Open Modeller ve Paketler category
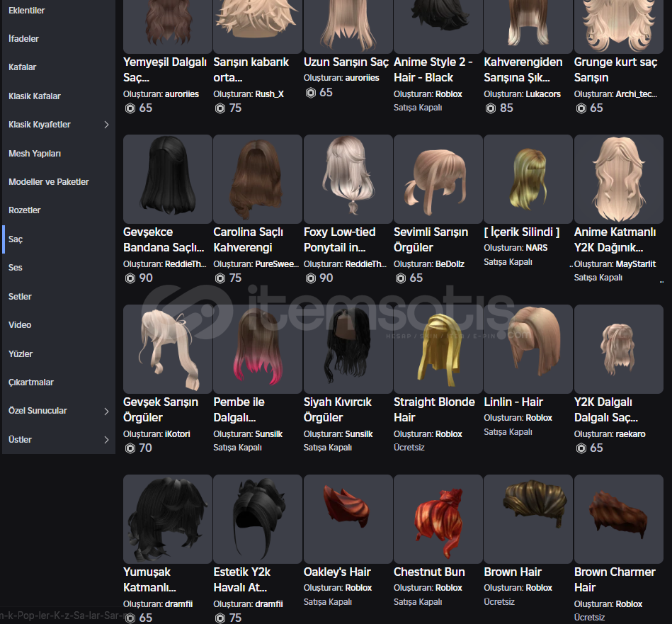Image resolution: width=672 pixels, height=624 pixels. tap(48, 182)
